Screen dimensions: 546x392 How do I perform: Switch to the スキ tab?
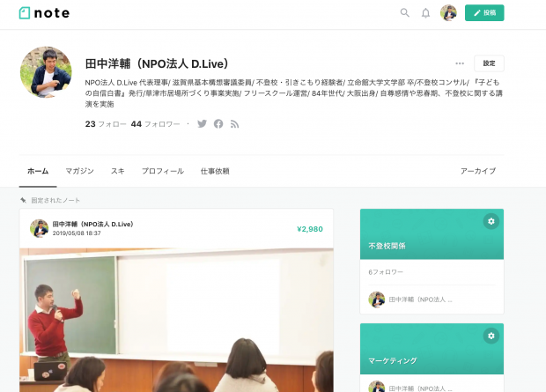(x=118, y=171)
